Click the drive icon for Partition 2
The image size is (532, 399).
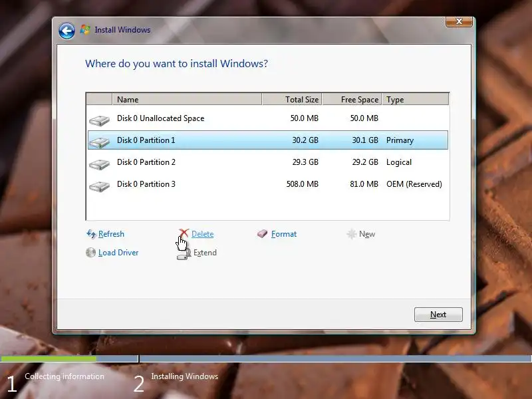99,164
